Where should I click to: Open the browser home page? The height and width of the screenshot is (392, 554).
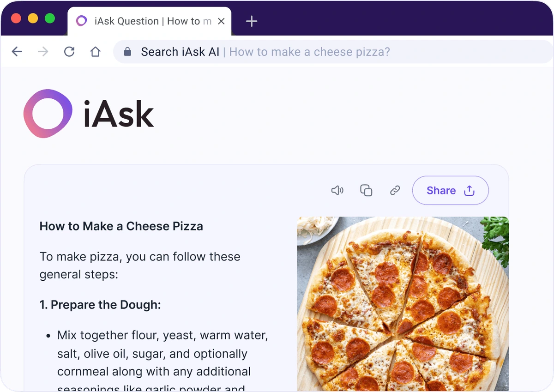pyautogui.click(x=95, y=52)
